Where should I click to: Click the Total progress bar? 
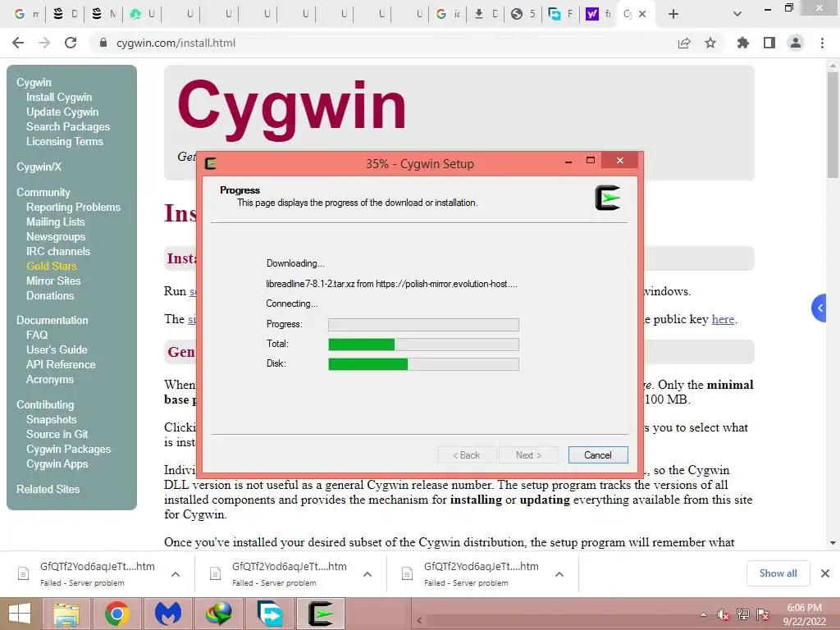point(423,344)
